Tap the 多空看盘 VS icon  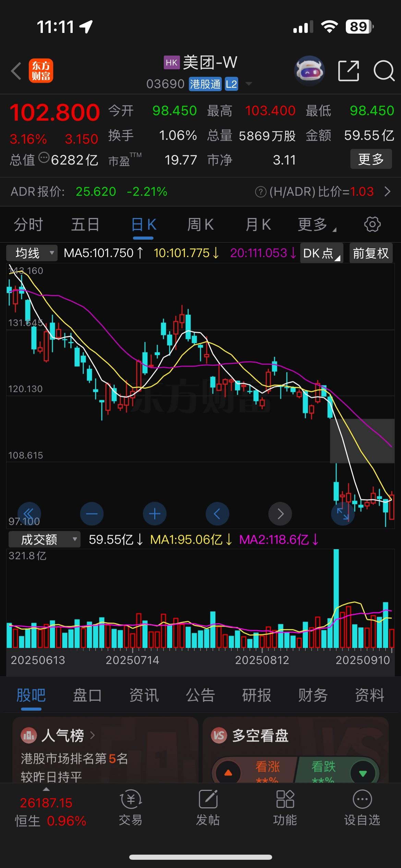coord(219,735)
